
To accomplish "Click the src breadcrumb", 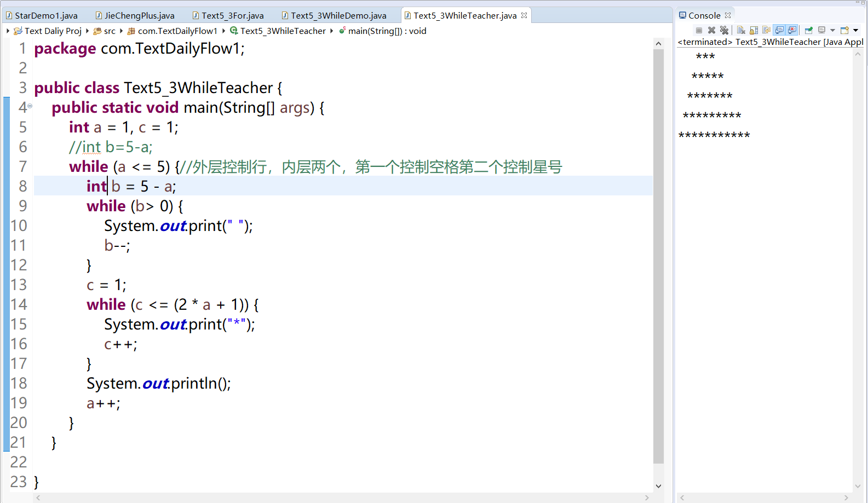I will 105,31.
